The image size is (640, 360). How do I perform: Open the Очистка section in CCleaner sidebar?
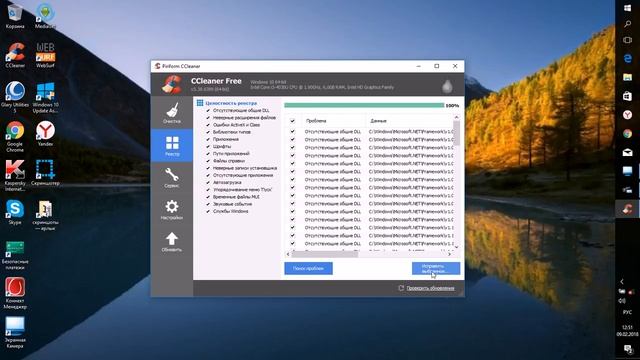[x=172, y=113]
